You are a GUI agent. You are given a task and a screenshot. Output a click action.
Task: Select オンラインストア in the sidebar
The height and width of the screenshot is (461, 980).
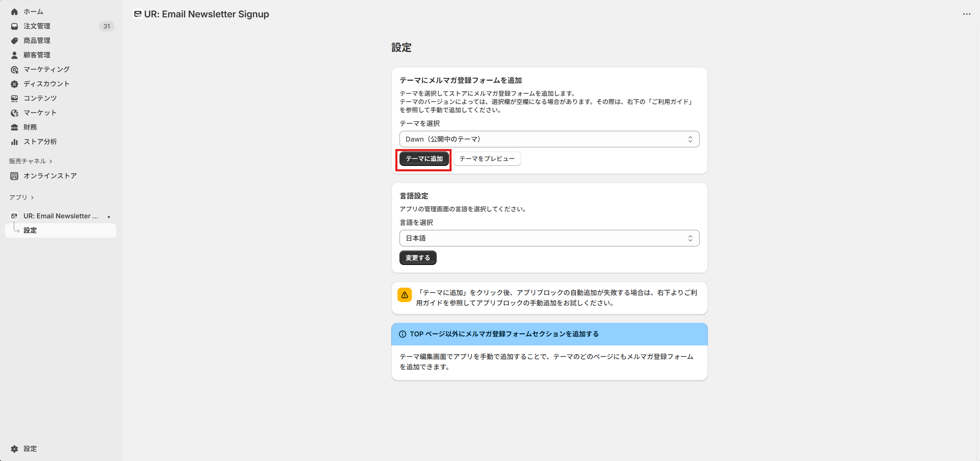(50, 176)
